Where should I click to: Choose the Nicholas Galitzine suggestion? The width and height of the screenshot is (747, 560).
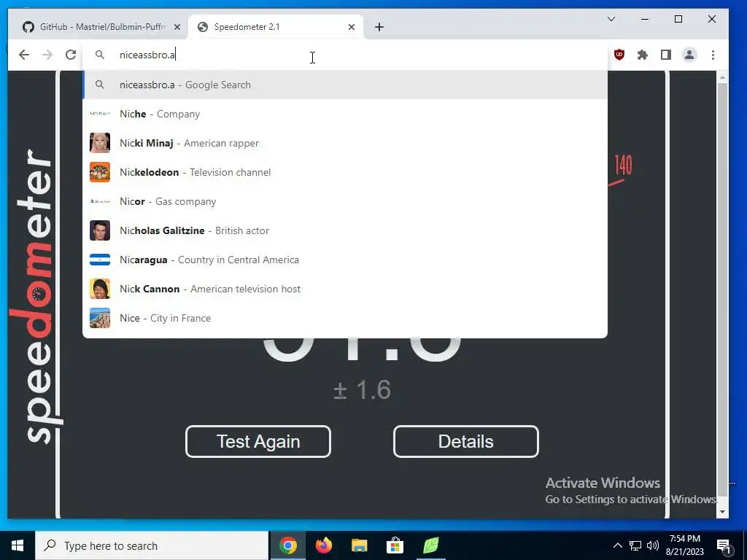pyautogui.click(x=345, y=230)
